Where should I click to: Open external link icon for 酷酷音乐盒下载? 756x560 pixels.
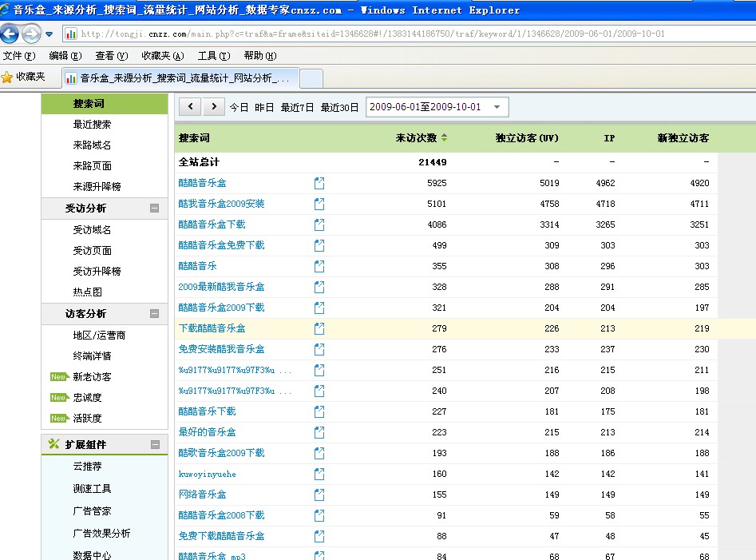319,224
